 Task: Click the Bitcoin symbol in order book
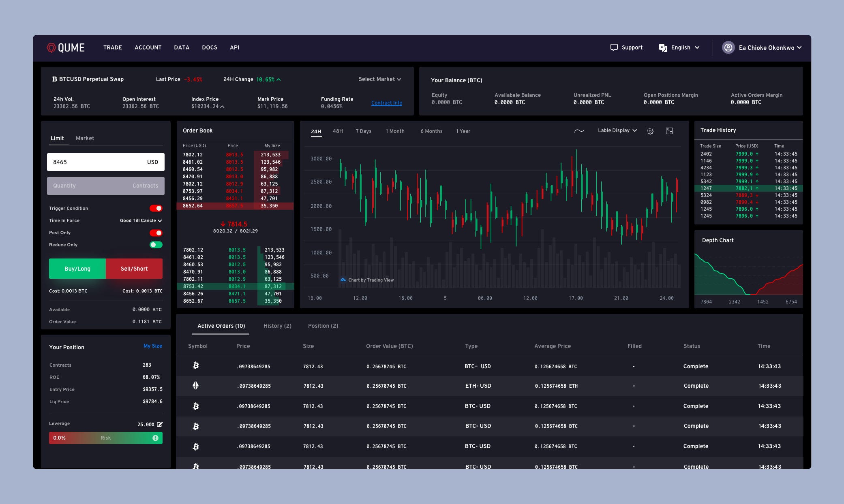[54, 79]
